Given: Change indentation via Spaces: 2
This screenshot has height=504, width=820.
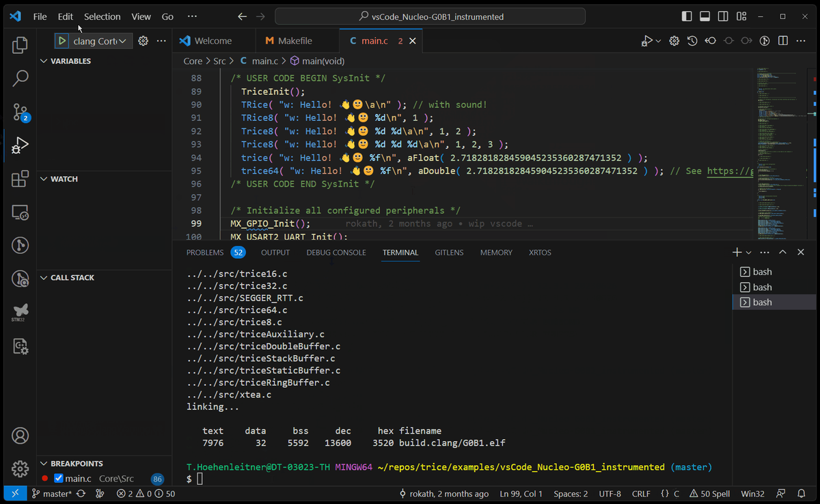Looking at the screenshot, I should coord(571,494).
